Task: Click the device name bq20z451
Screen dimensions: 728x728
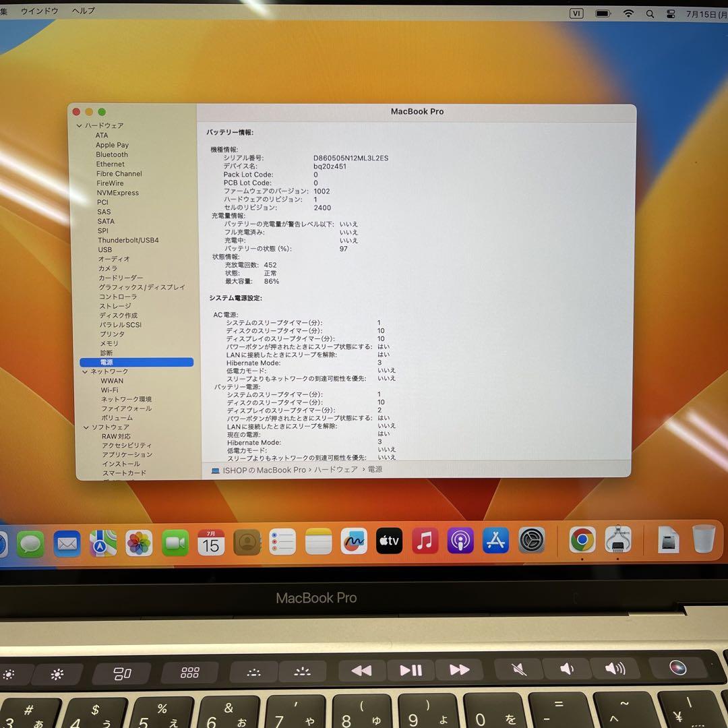Action: [330, 166]
